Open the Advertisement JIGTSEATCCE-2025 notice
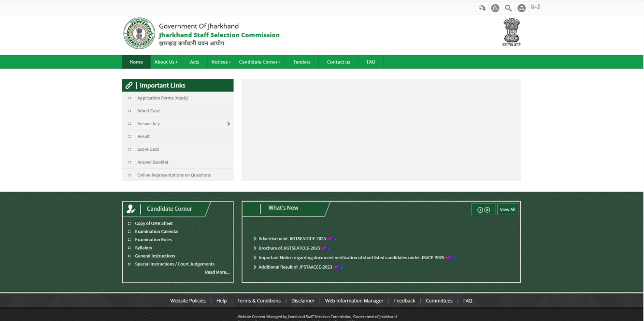This screenshot has width=644, height=321. pyautogui.click(x=293, y=238)
